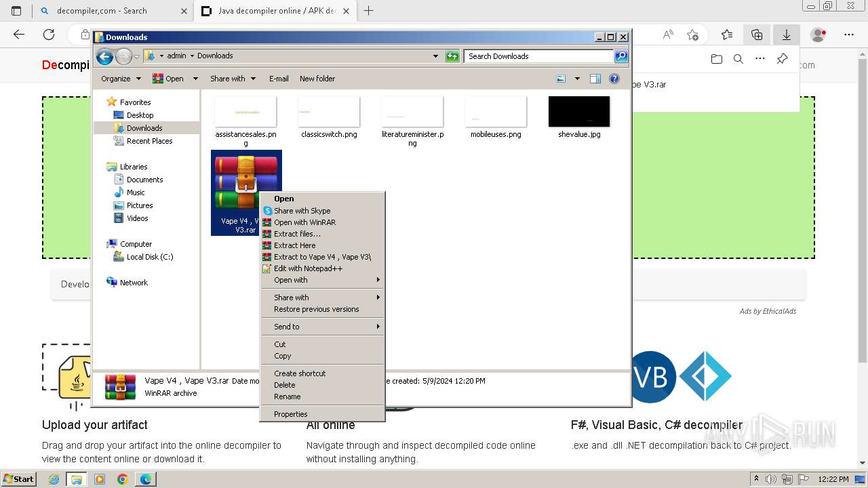Choose Extract files... option
Image resolution: width=868 pixels, height=488 pixels.
tap(323, 234)
